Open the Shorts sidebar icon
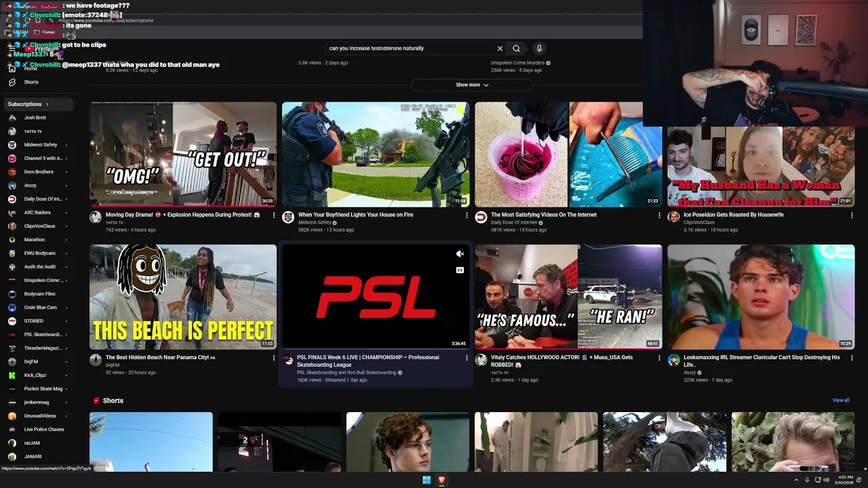868x488 pixels. tap(12, 82)
